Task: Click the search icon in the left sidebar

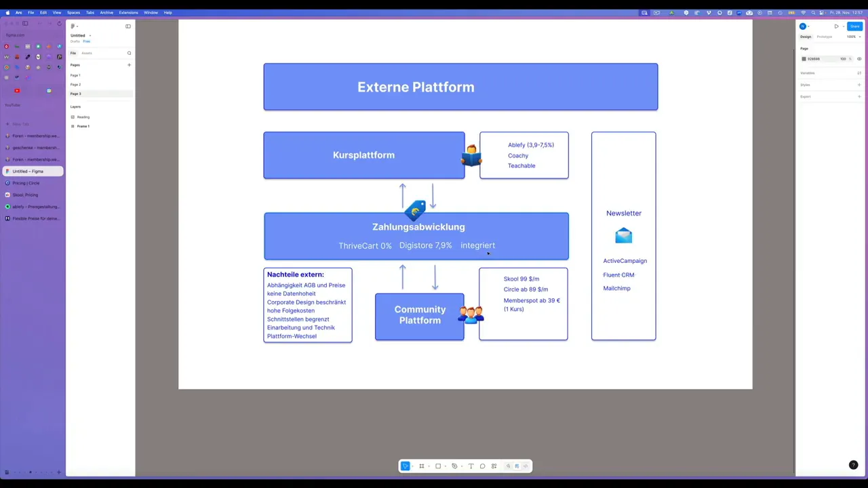Action: click(129, 53)
